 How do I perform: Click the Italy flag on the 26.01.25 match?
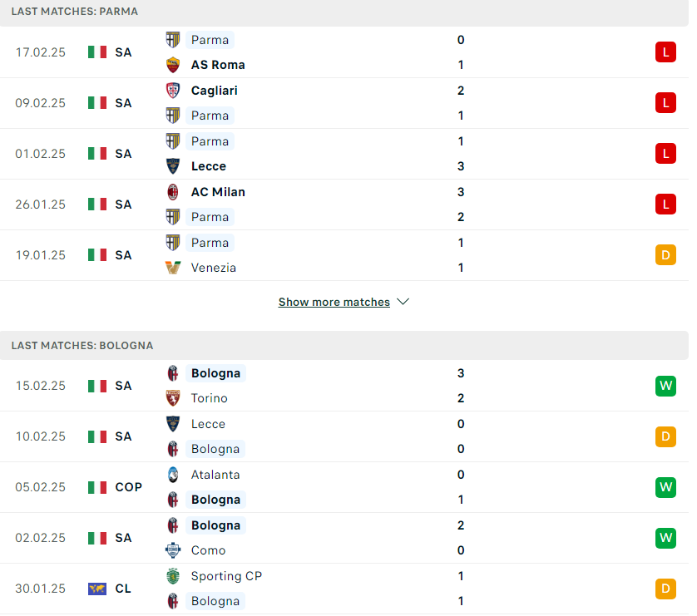pos(97,205)
